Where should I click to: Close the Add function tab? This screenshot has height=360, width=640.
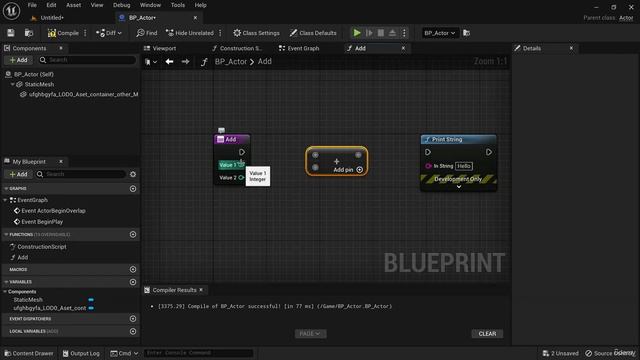(x=403, y=48)
